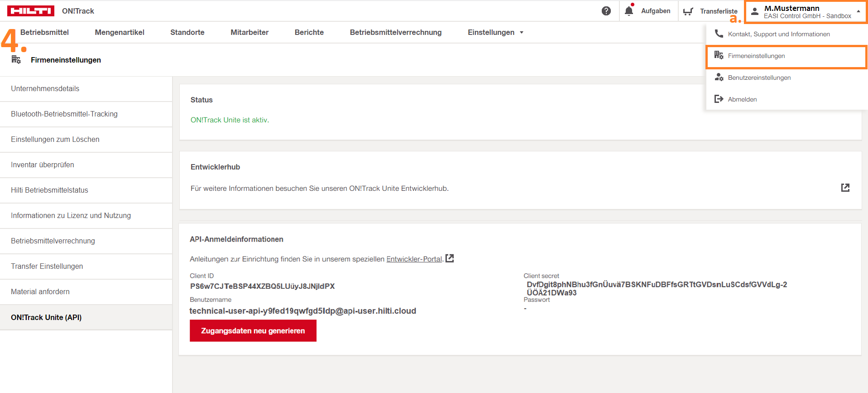Open Bluetooth-Betriebsmittel-Tracking settings
This screenshot has width=868, height=393.
click(x=86, y=114)
